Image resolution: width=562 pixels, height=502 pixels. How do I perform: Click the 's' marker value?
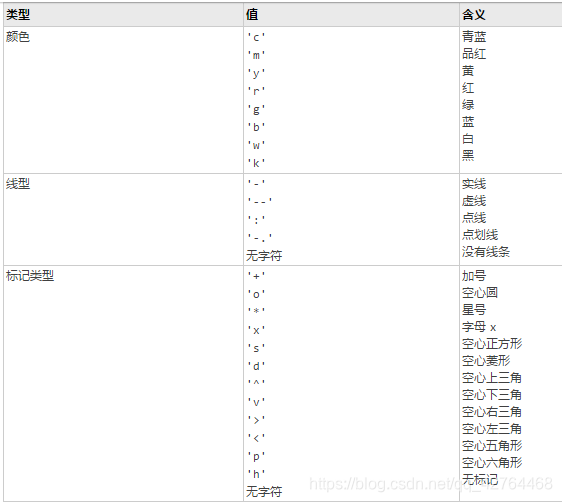tap(256, 348)
